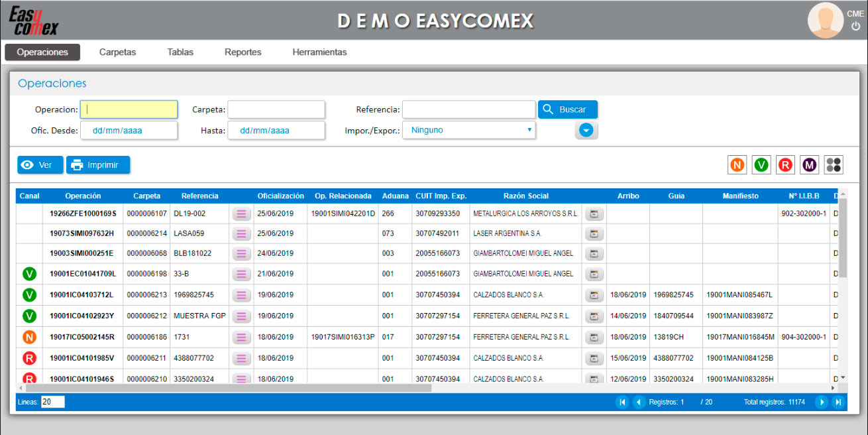The image size is (868, 435).
Task: Click manifest 19001MANI085467L
Action: pos(739,295)
